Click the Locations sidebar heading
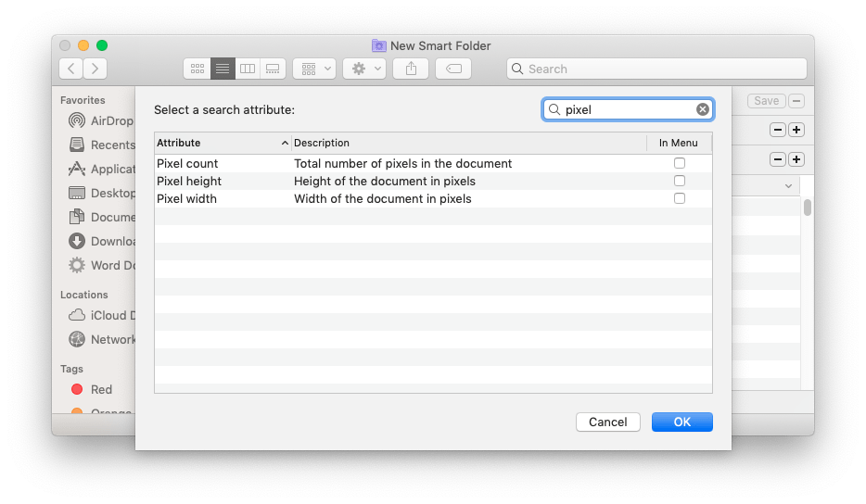Viewport: 866px width, 504px height. 84,295
